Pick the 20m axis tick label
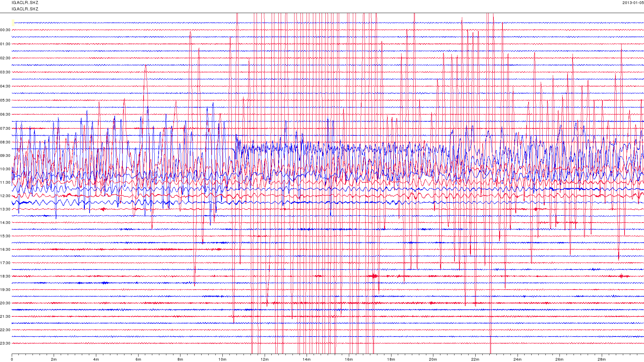This screenshot has height=362, width=644. [x=433, y=360]
